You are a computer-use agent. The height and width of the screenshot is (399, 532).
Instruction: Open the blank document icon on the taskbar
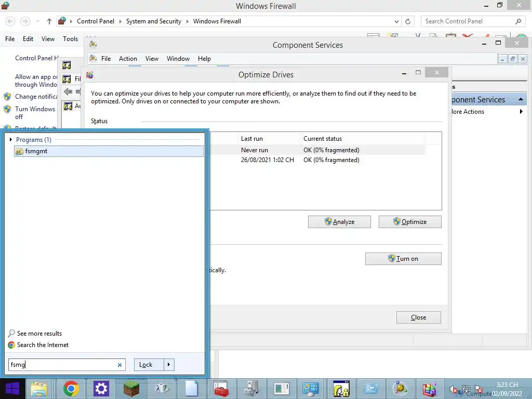tap(191, 389)
